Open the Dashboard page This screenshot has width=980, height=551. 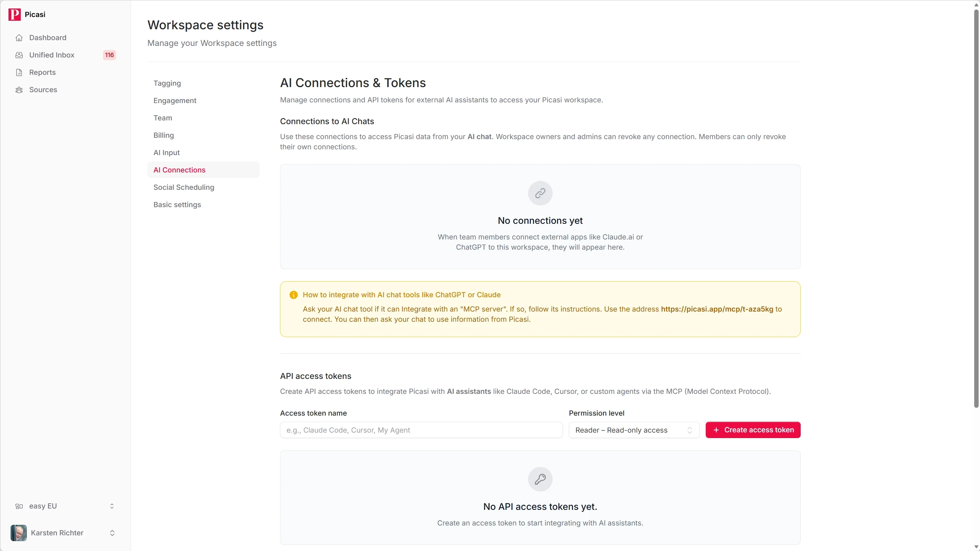click(x=65, y=38)
